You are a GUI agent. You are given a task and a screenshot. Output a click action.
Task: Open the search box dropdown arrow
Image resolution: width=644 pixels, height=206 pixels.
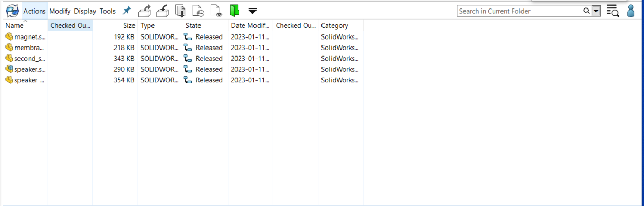pos(596,11)
